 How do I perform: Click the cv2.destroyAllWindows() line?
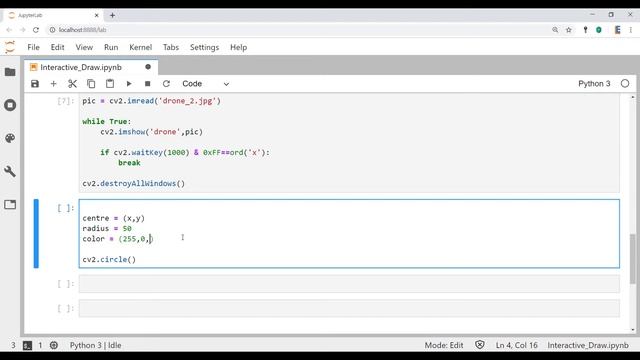pyautogui.click(x=133, y=183)
